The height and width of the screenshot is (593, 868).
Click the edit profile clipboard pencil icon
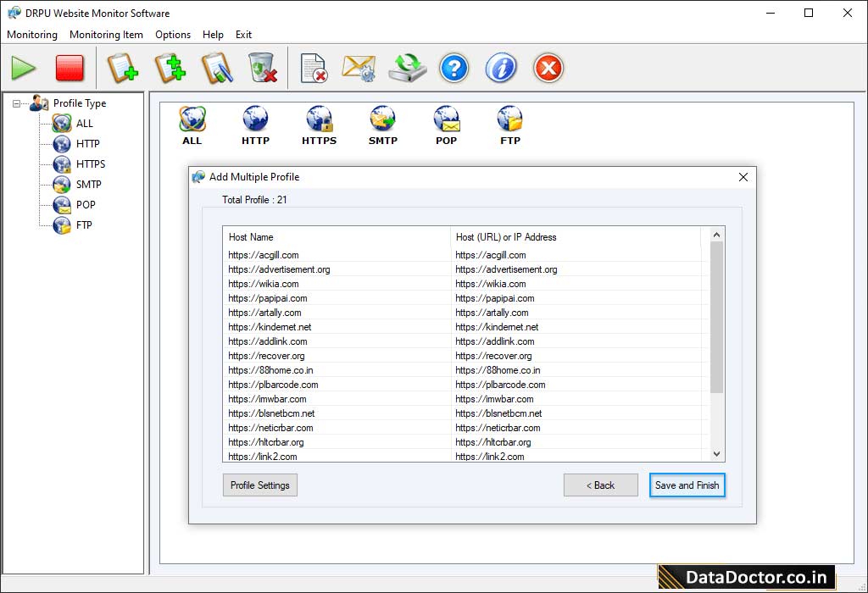coord(216,68)
